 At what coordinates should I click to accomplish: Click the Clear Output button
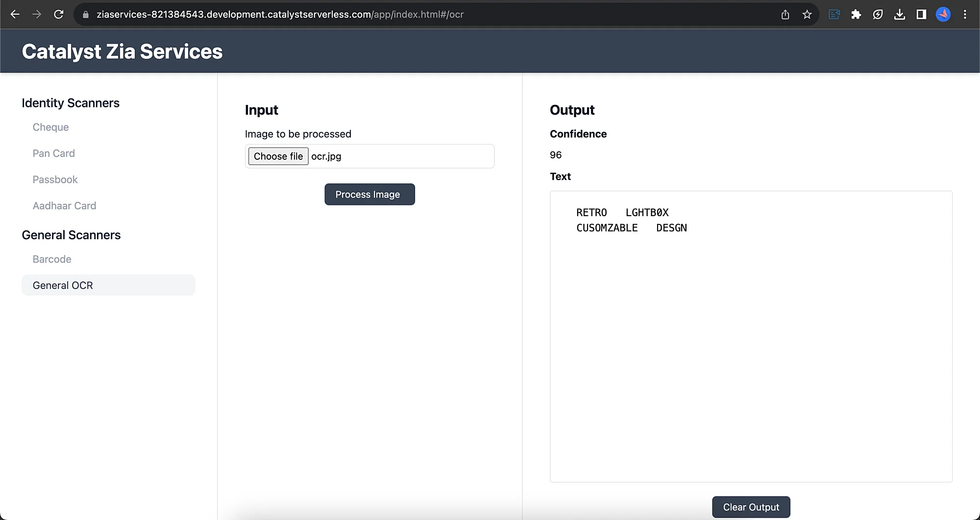coord(751,507)
